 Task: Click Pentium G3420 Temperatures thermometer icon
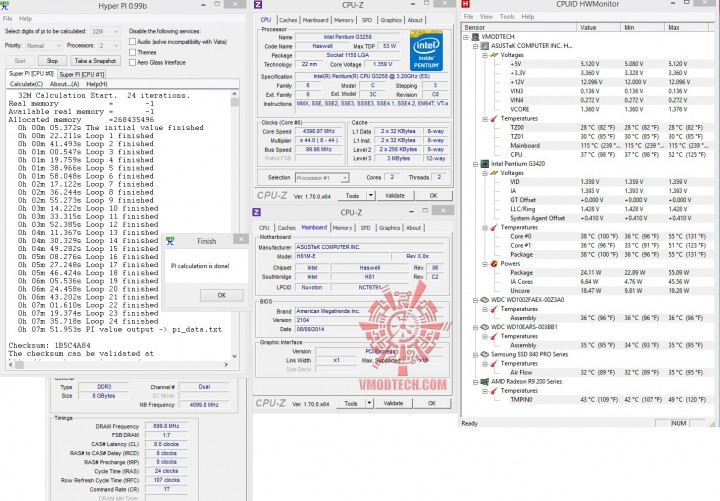click(494, 227)
